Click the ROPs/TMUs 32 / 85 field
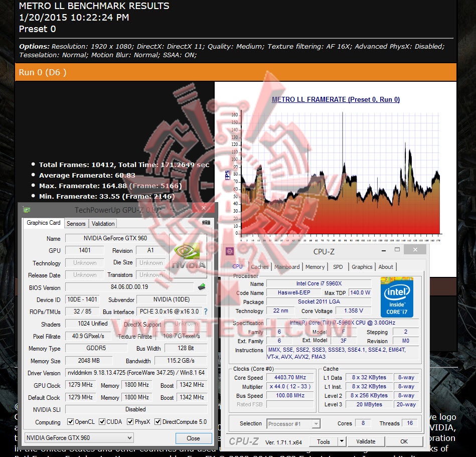This screenshot has width=476, height=457. click(82, 311)
